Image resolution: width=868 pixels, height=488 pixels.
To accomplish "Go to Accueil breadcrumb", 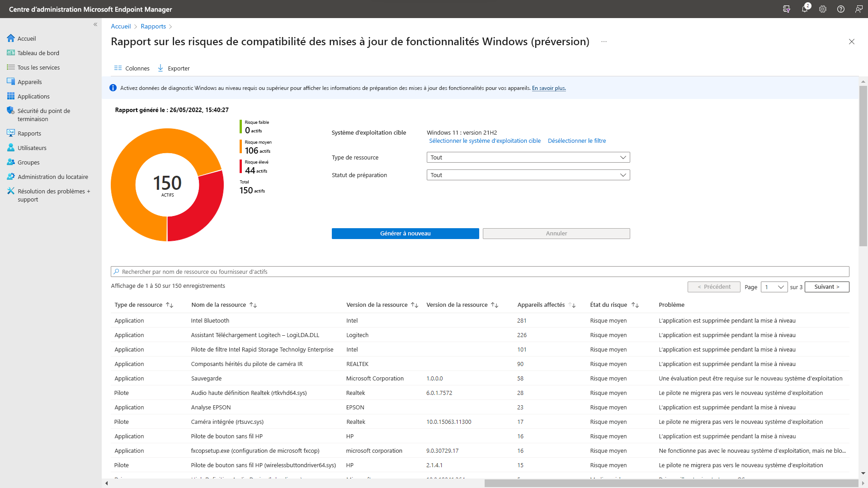I will pos(121,26).
